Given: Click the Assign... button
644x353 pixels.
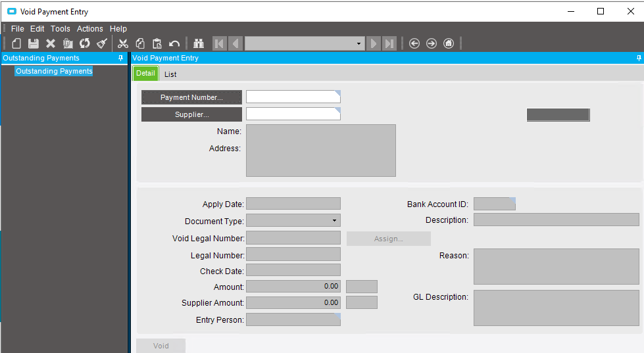Looking at the screenshot, I should pyautogui.click(x=389, y=239).
